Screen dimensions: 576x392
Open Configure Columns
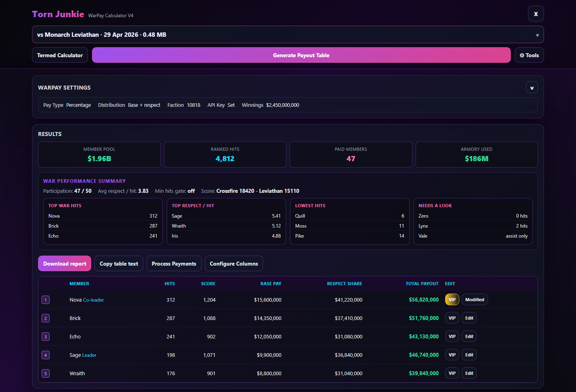pyautogui.click(x=234, y=264)
